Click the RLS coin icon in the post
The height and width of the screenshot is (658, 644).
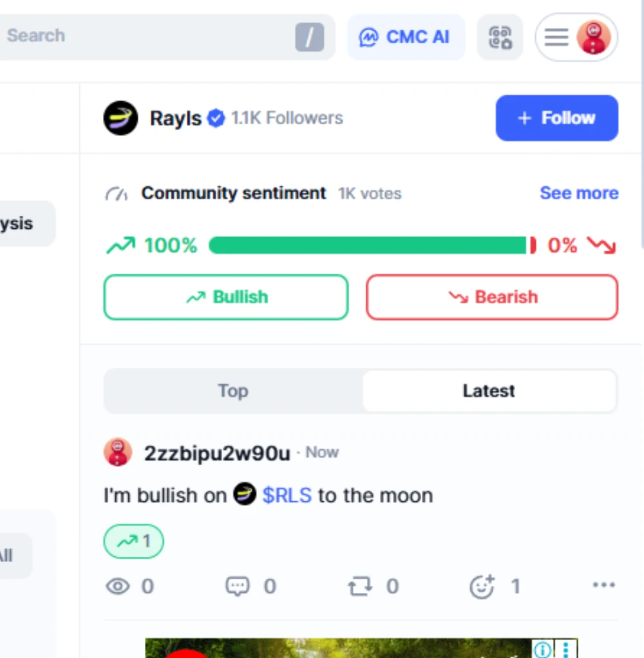(x=245, y=494)
